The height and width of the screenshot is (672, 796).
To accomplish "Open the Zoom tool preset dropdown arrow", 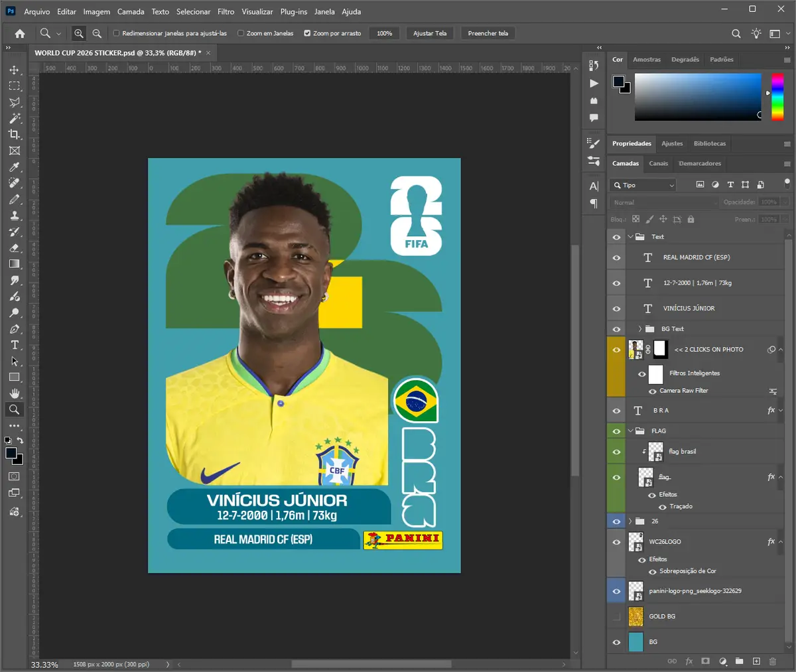I will [x=58, y=33].
